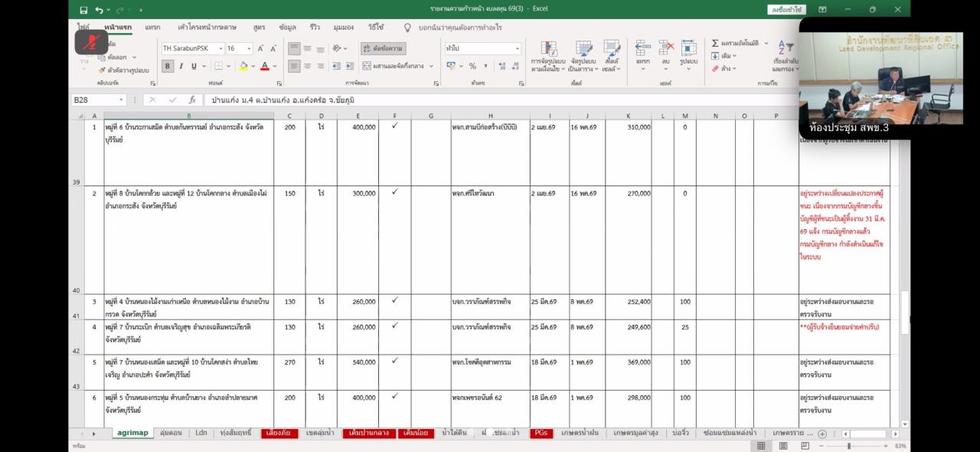Viewport: 980px width, 452px height.
Task: Open the ข้อมูล (Data) ribbon tab
Action: [x=287, y=27]
